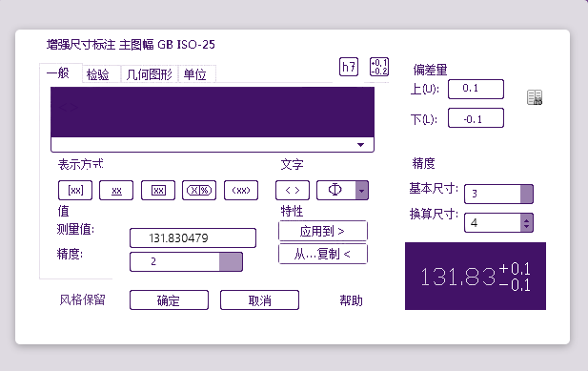
Task: Click the 确定 button
Action: click(169, 300)
